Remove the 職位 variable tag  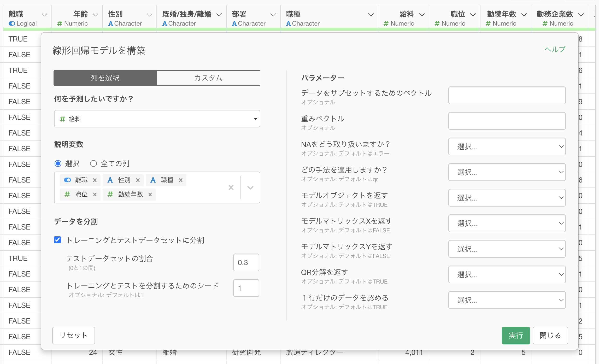[x=95, y=195]
